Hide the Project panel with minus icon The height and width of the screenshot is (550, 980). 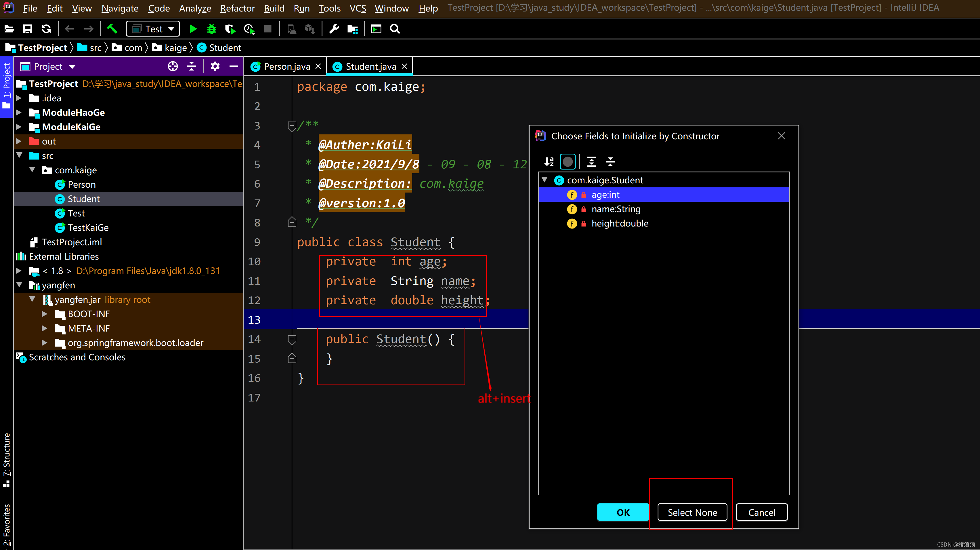point(234,66)
